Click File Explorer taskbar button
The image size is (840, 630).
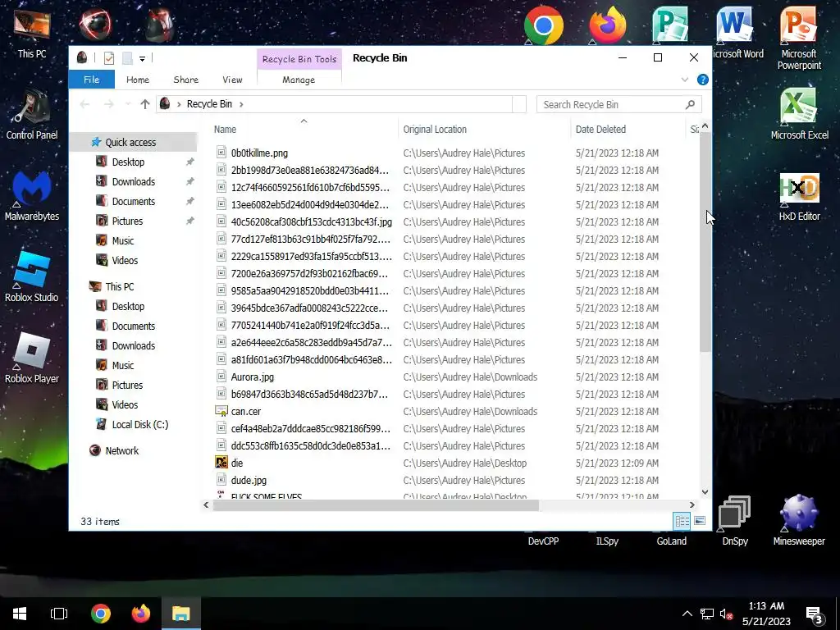[181, 614]
